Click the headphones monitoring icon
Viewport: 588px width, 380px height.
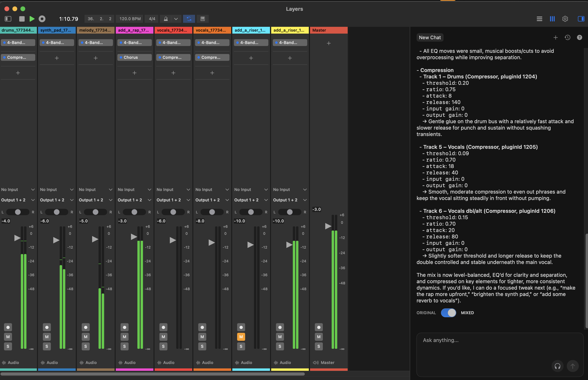[557, 366]
